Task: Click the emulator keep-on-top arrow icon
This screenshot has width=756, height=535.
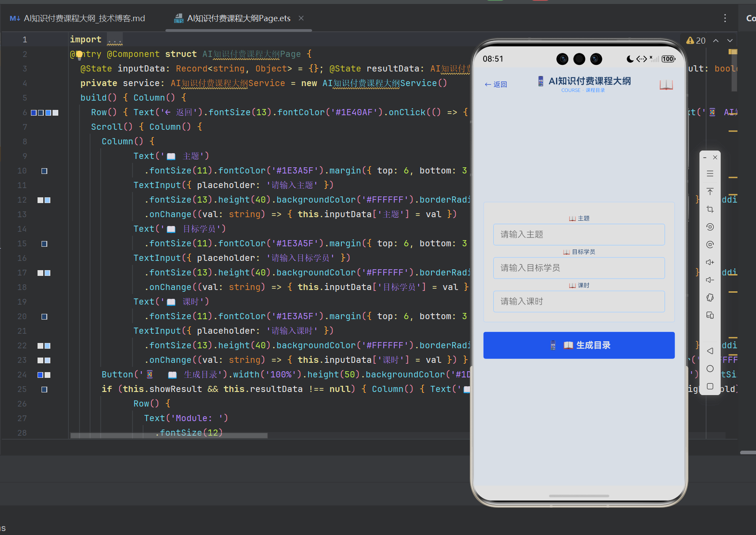Action: click(710, 191)
